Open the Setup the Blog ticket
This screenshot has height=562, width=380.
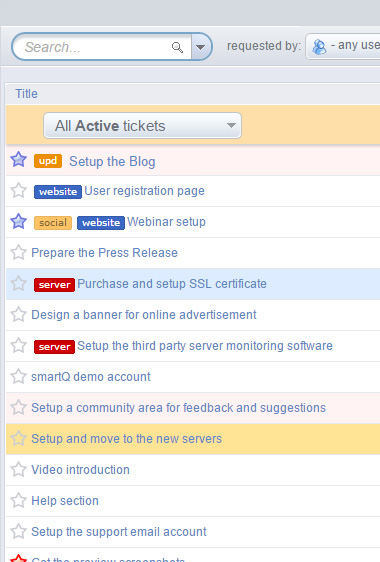tap(112, 161)
